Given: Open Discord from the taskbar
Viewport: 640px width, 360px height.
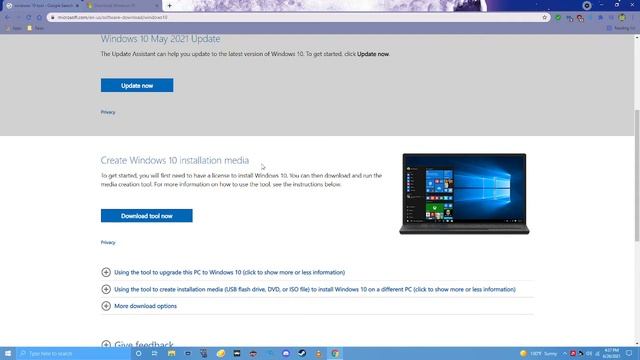Looking at the screenshot, I should click(x=286, y=353).
